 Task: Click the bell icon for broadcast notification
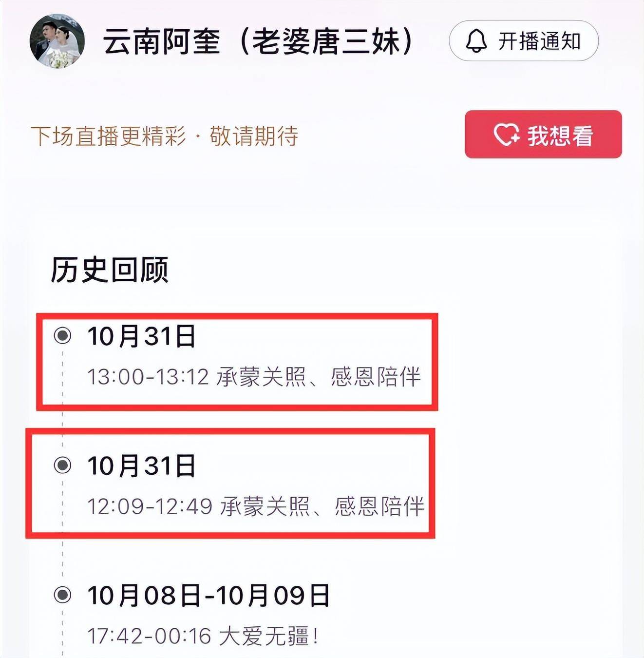[476, 41]
